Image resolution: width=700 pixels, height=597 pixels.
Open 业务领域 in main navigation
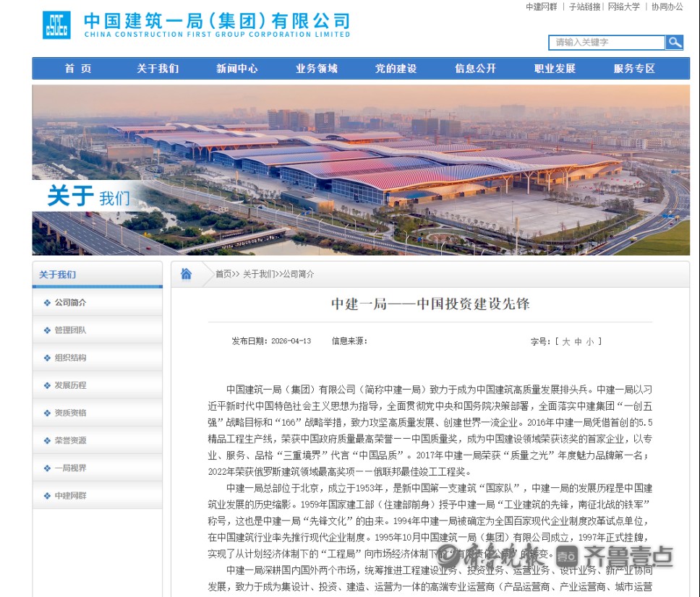317,69
